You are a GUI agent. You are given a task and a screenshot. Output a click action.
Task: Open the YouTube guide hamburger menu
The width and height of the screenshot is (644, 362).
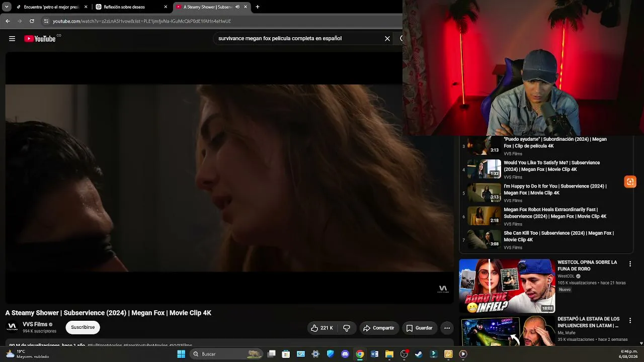(x=12, y=39)
